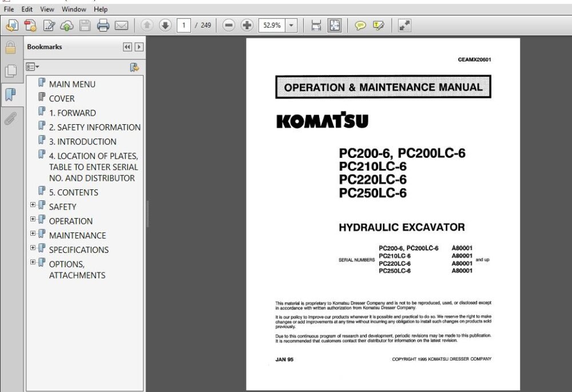Click the CEAMX20601 document code

[x=474, y=60]
